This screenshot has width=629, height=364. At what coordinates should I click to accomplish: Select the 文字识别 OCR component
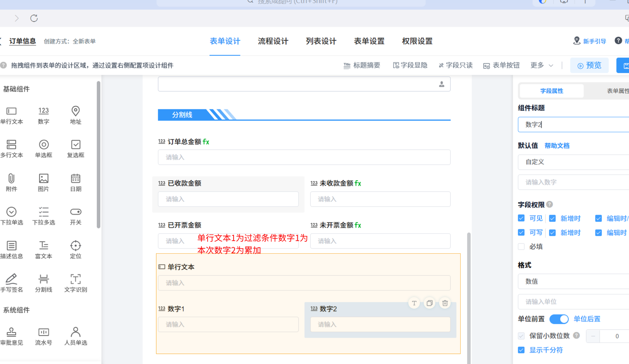pyautogui.click(x=75, y=283)
